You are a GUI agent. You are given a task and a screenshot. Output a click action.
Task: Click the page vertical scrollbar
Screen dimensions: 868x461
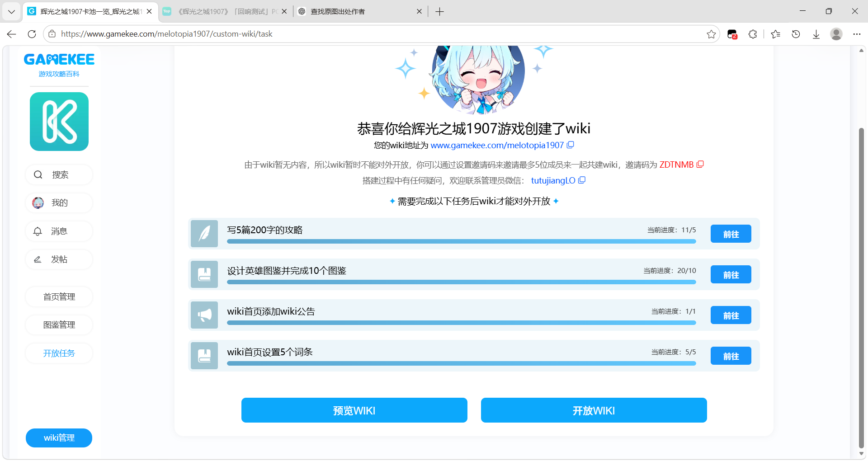click(x=861, y=288)
